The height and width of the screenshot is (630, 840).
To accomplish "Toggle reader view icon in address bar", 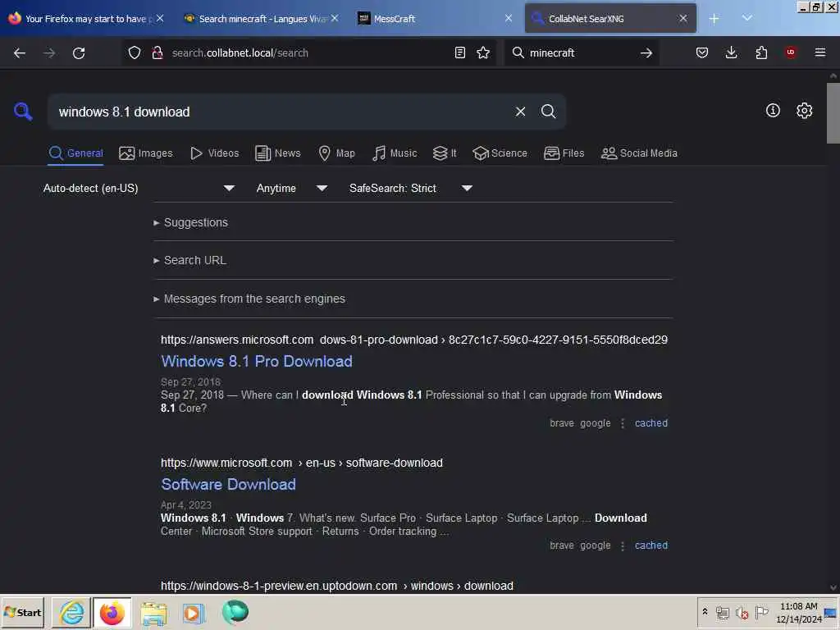I will [459, 52].
